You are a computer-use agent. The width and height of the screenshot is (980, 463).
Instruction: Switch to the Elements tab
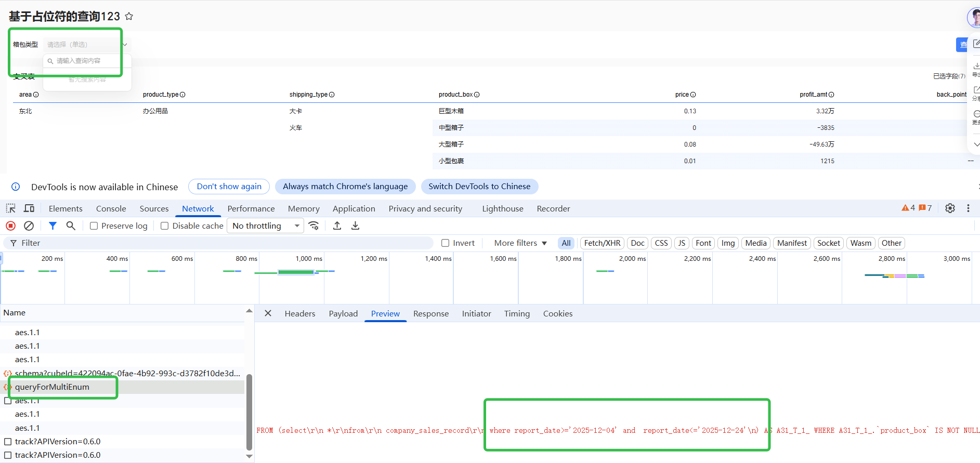point(66,208)
